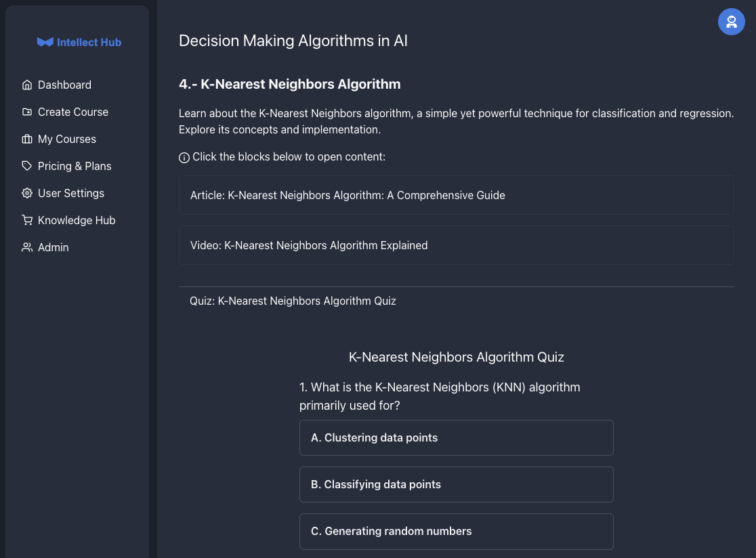Click the heading 4.- K-Nearest Neighbors Algorithm
This screenshot has height=558, width=756.
pyautogui.click(x=290, y=85)
